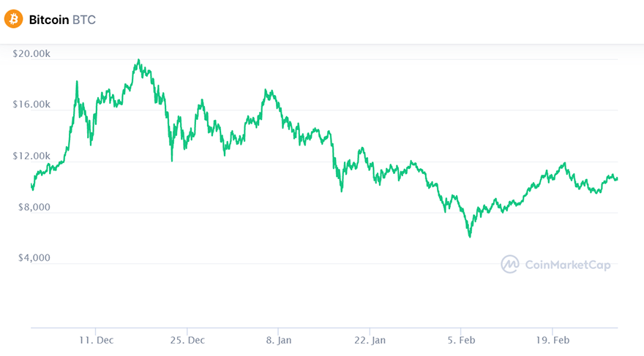Click the CoinMarketCap watermark text
The width and height of the screenshot is (644, 356).
568,265
